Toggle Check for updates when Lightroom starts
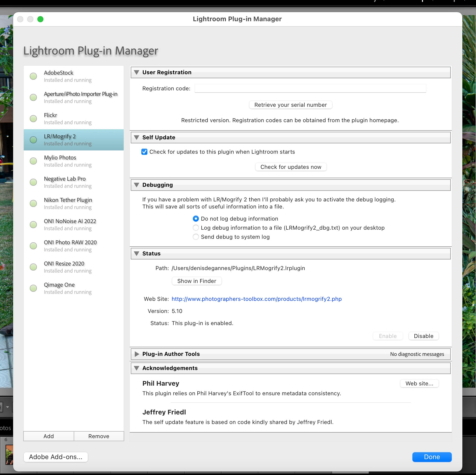Viewport: 476px width, 475px height. point(144,152)
